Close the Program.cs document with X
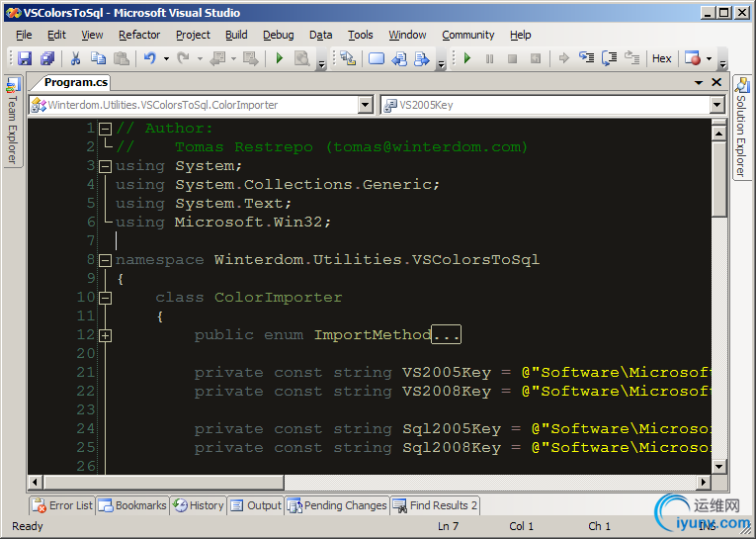Viewport: 756px width, 539px height. pyautogui.click(x=716, y=82)
